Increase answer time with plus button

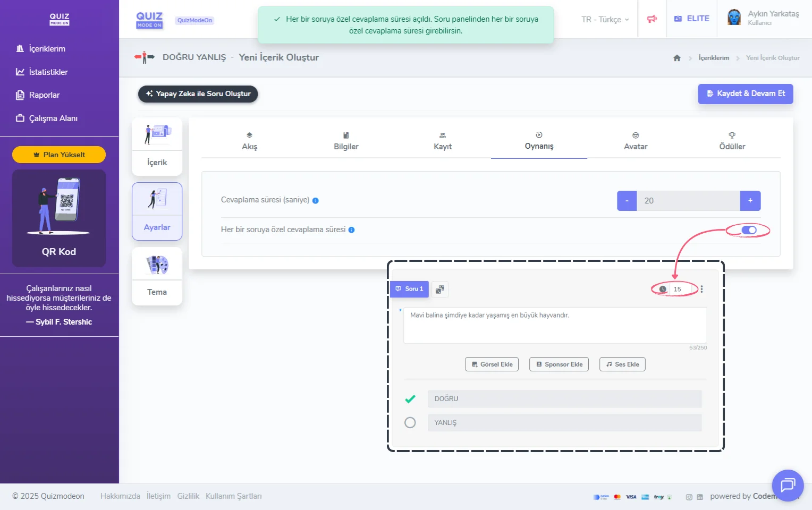point(750,201)
